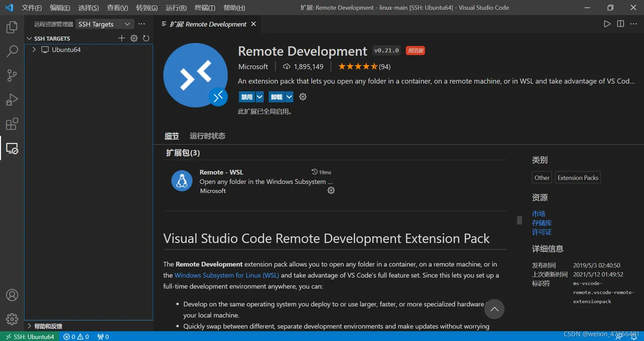Open the remote explorer more actions ellipsis
The image size is (644, 341).
tap(142, 24)
